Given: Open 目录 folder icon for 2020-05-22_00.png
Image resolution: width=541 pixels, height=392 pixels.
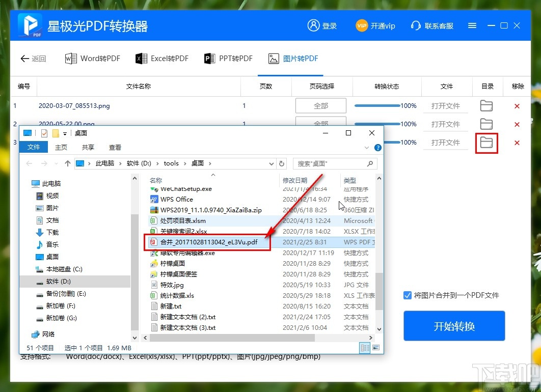Looking at the screenshot, I should point(486,124).
